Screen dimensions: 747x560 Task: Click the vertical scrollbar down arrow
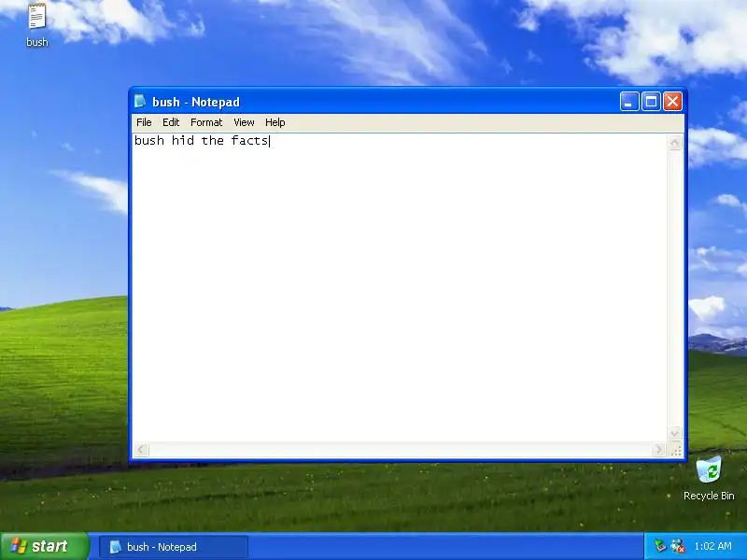675,434
